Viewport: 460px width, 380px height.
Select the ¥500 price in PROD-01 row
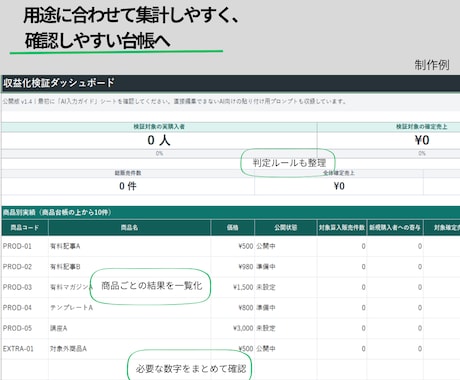click(232, 246)
